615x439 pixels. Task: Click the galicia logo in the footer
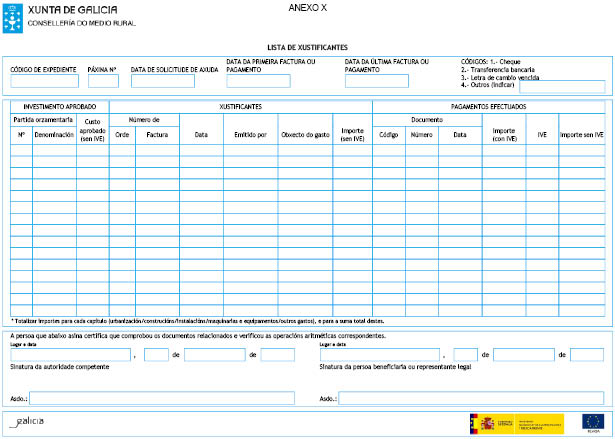(x=27, y=423)
